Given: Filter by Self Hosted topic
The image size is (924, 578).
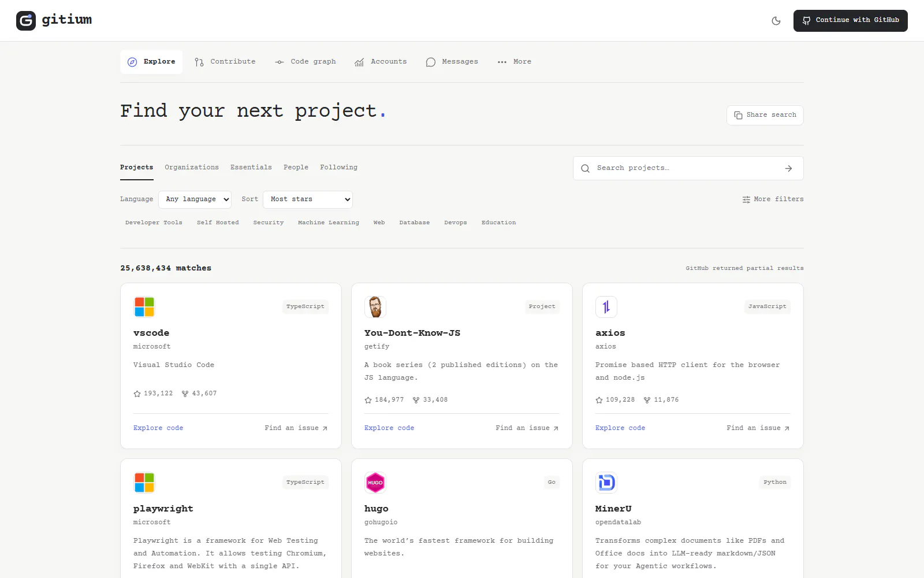Looking at the screenshot, I should pos(218,223).
